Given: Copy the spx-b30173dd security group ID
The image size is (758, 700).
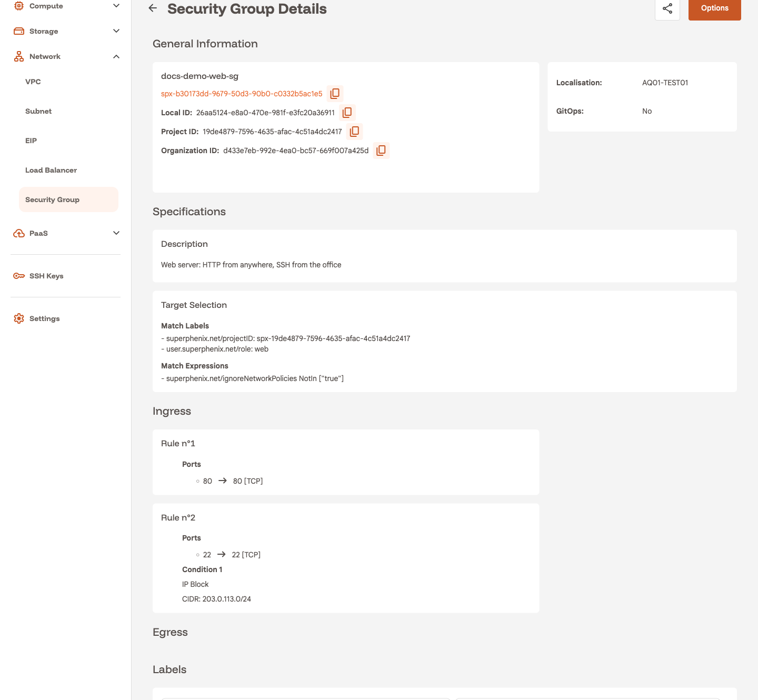Looking at the screenshot, I should 335,94.
